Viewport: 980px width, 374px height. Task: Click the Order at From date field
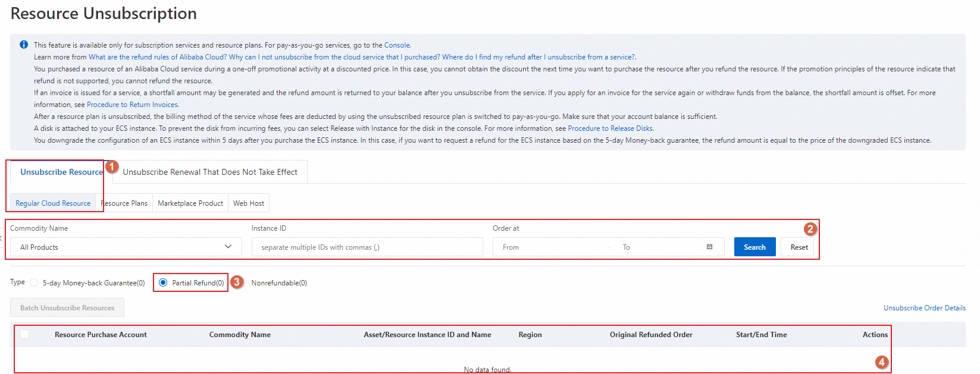[550, 247]
